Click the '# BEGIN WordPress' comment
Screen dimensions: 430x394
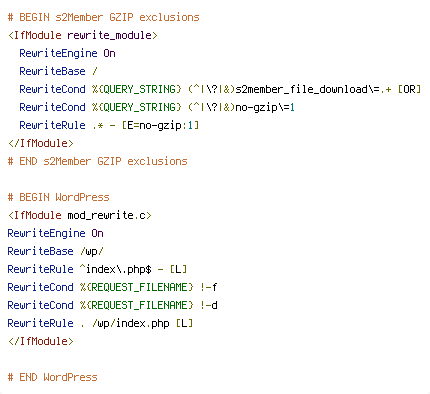tap(59, 197)
